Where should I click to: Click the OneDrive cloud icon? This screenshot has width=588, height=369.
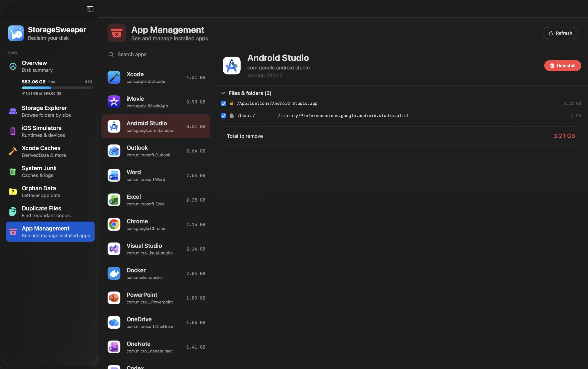click(x=114, y=322)
